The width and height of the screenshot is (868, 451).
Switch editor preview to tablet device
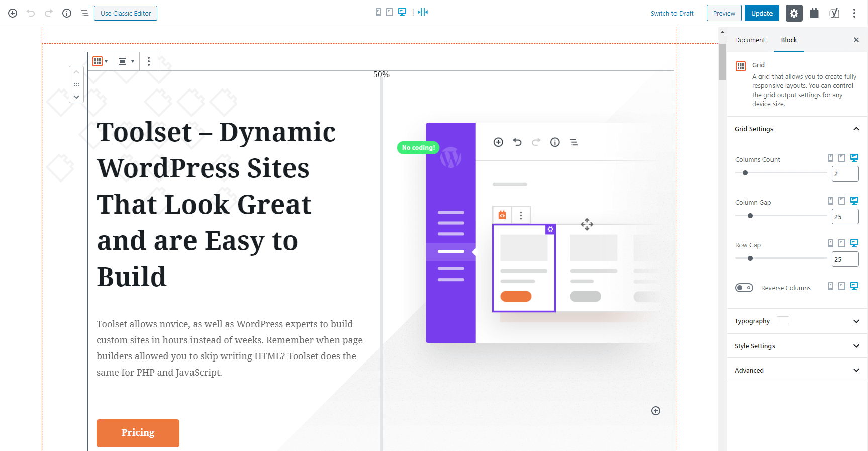(x=390, y=12)
